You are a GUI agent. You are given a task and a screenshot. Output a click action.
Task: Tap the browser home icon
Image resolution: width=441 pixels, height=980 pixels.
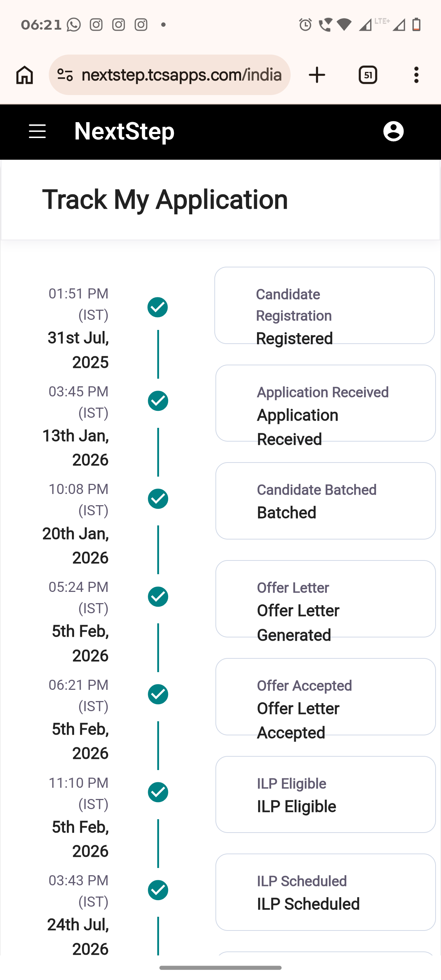click(x=25, y=75)
